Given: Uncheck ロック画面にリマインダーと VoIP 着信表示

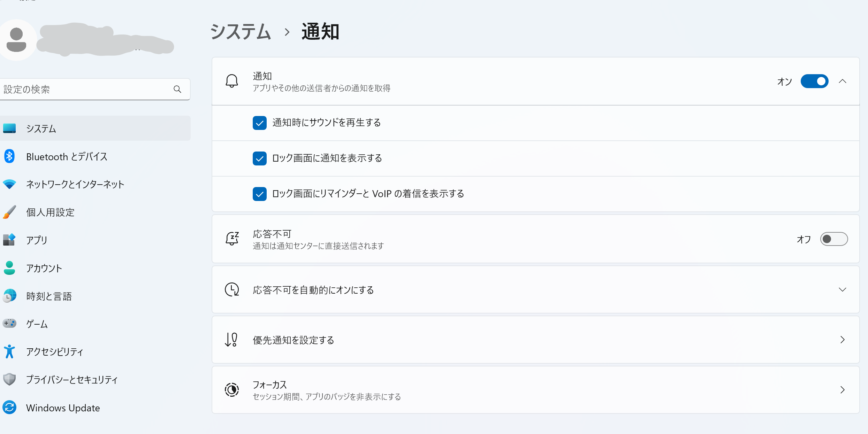Looking at the screenshot, I should 259,193.
